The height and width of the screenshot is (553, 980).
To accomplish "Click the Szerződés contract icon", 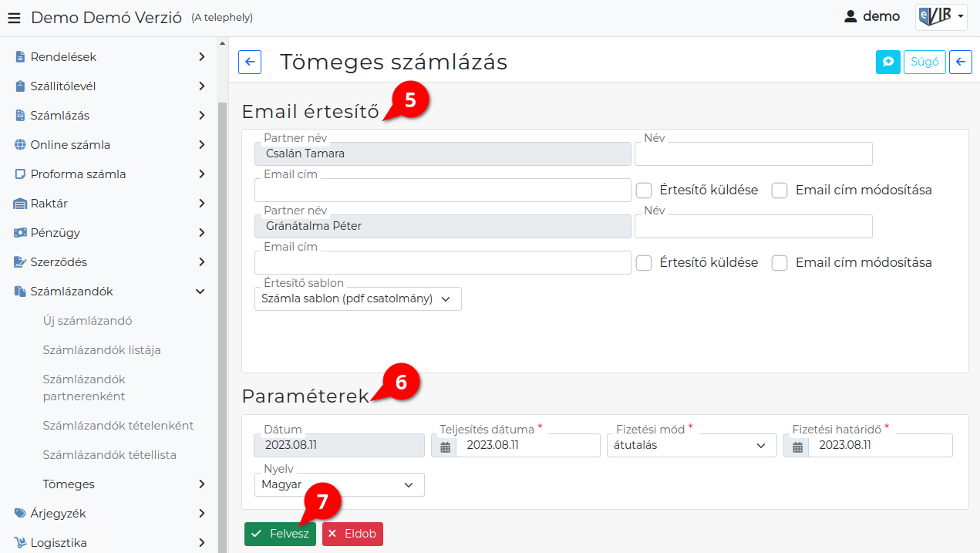I will (20, 262).
